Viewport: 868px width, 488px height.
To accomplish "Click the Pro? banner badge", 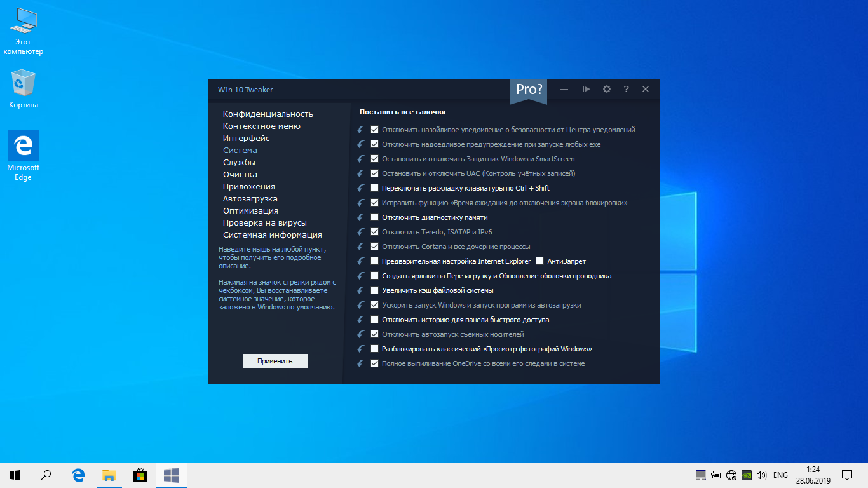I will [x=529, y=90].
